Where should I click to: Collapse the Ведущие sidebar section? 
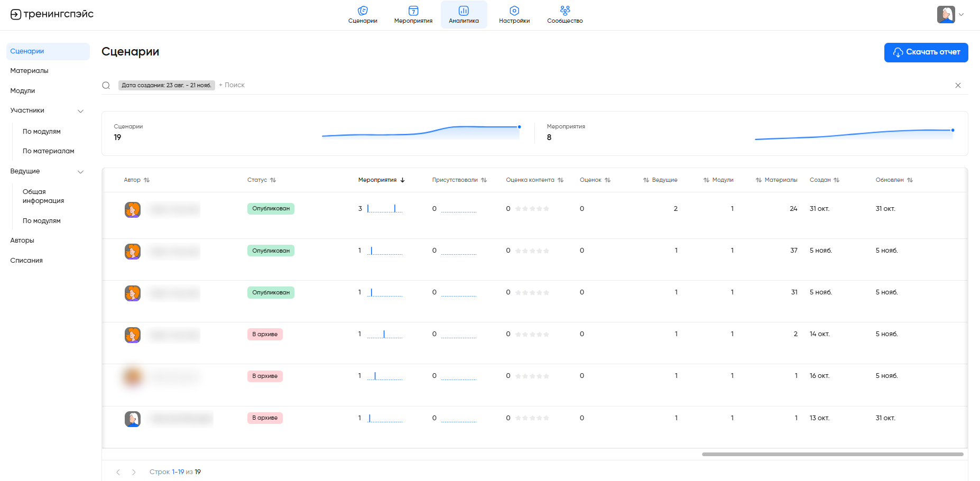point(81,172)
